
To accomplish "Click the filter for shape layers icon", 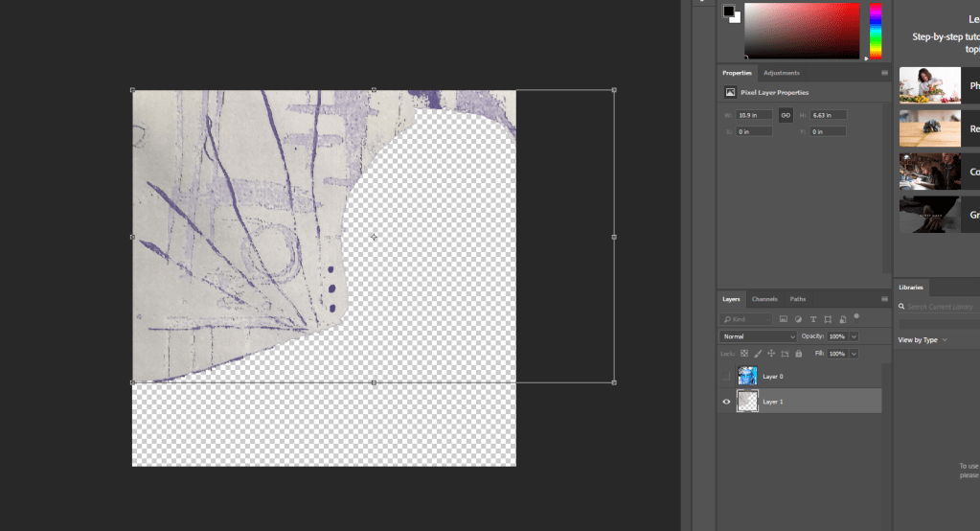I will (x=828, y=318).
